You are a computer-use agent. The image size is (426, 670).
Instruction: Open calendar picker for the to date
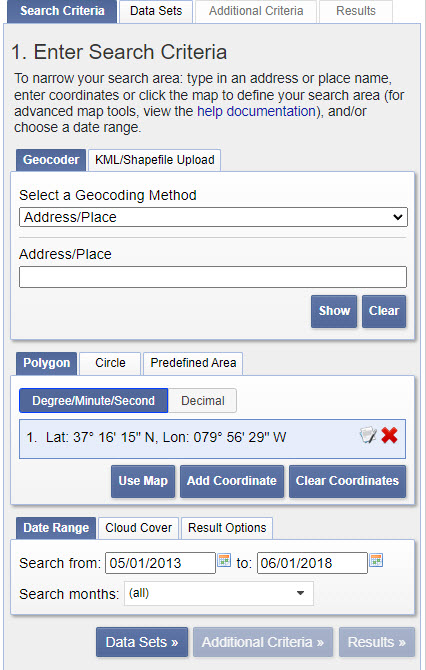(376, 560)
